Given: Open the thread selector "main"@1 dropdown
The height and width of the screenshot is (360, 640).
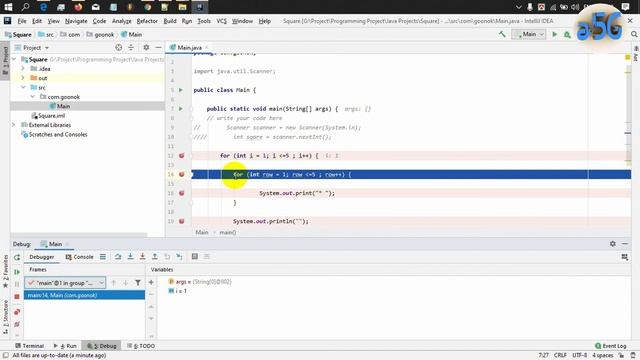Looking at the screenshot, I should tap(65, 282).
